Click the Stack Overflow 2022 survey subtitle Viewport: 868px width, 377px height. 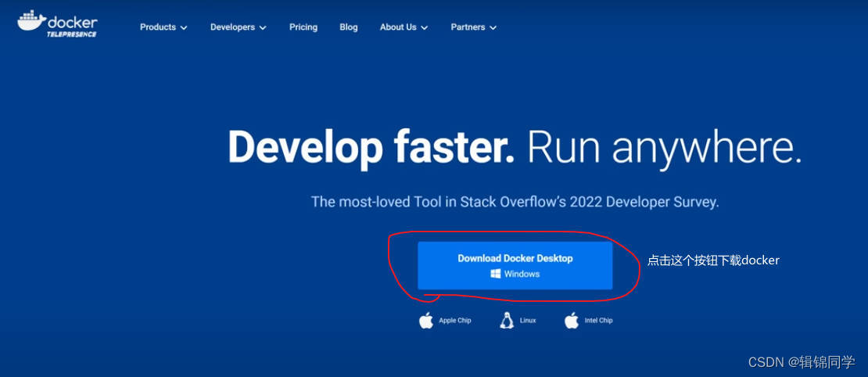(x=515, y=202)
